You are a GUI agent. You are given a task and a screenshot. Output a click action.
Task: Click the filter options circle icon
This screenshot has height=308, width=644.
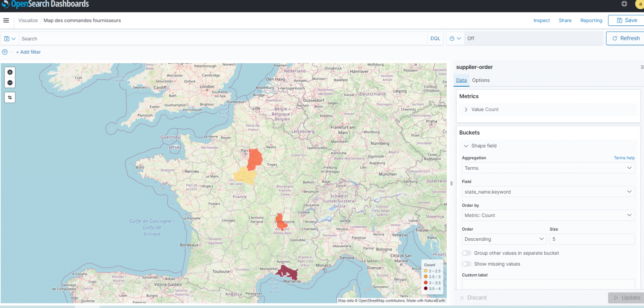pos(5,52)
